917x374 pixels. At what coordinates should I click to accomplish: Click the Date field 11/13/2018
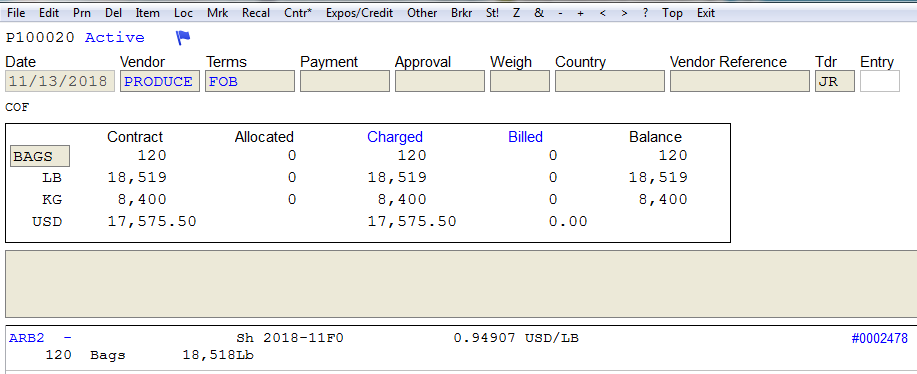(x=60, y=81)
